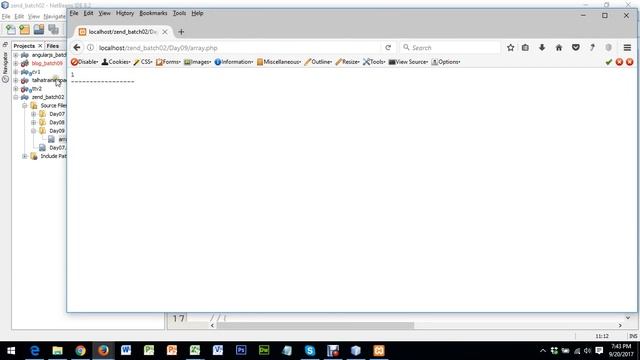The height and width of the screenshot is (360, 640).
Task: Expand the Day08 folder node
Action: click(x=33, y=122)
